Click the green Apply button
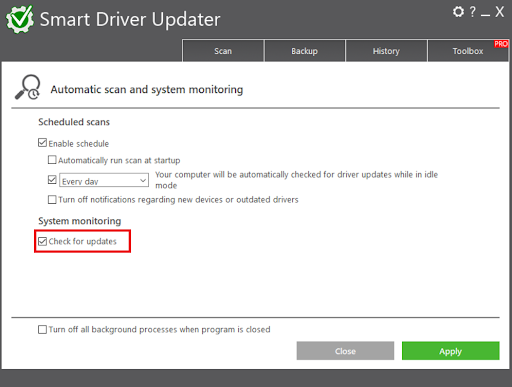Screen dimensions: 512x387 click(451, 351)
